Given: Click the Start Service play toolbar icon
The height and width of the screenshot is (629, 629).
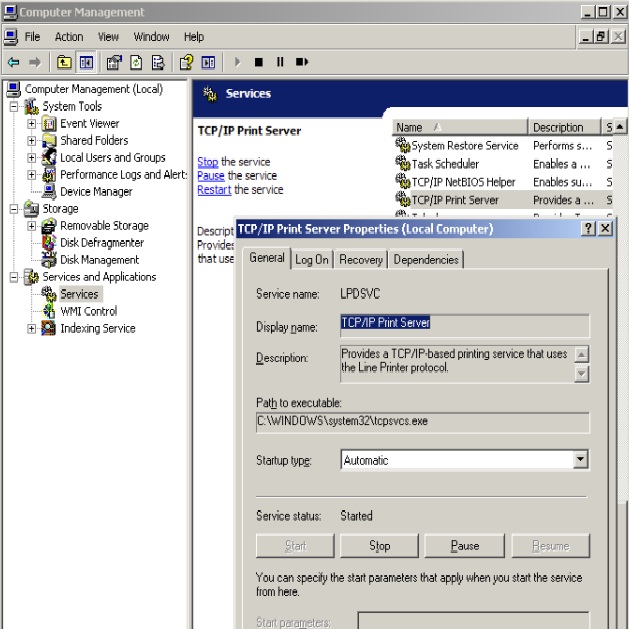Looking at the screenshot, I should [x=237, y=62].
